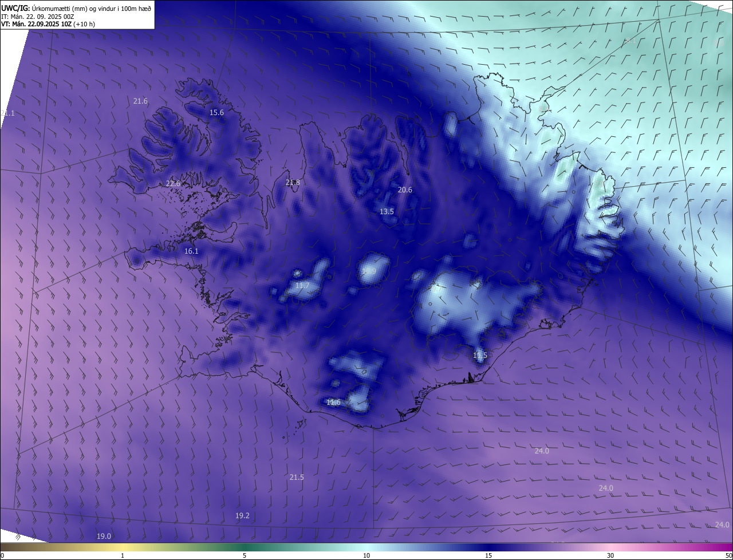Click the 21.6 value label on the map
733x560 pixels.
140,101
